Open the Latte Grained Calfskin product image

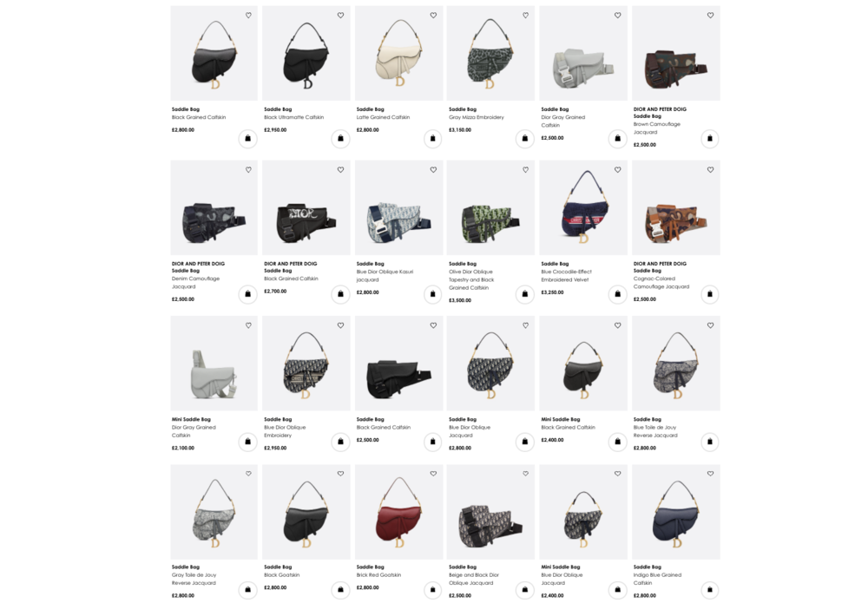pyautogui.click(x=399, y=53)
